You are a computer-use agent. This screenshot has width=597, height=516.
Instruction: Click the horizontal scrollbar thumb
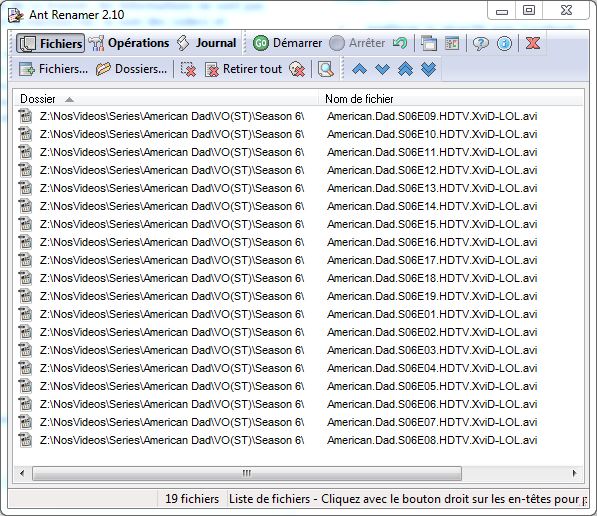point(247,473)
